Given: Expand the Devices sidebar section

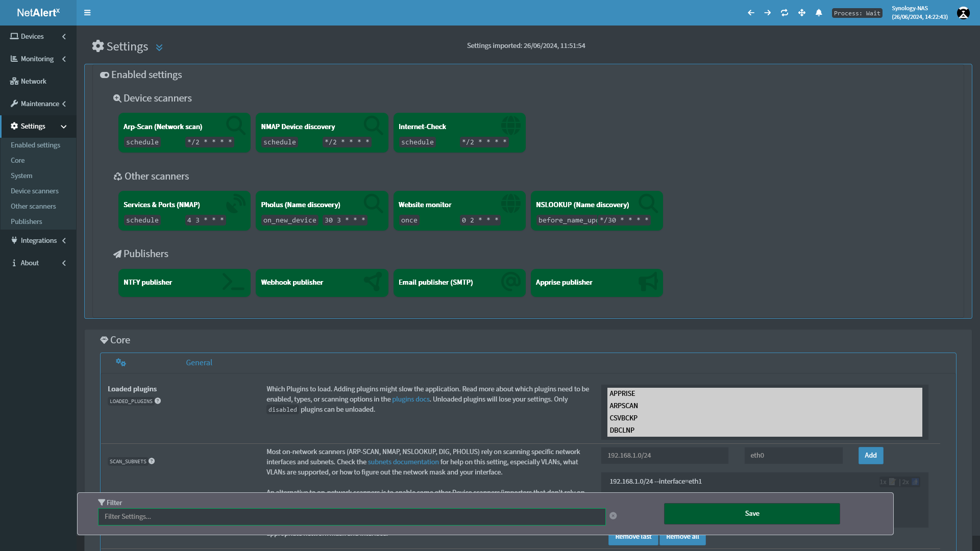Looking at the screenshot, I should [64, 36].
